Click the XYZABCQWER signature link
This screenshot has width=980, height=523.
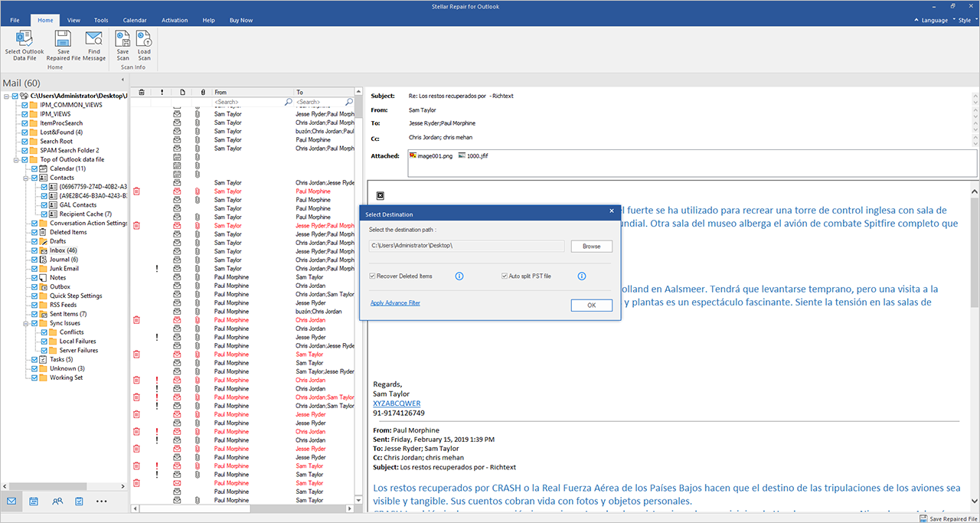[x=397, y=404]
